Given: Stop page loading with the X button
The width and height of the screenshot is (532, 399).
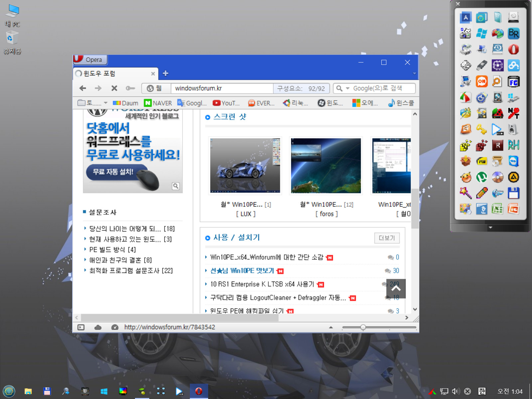Looking at the screenshot, I should [114, 88].
